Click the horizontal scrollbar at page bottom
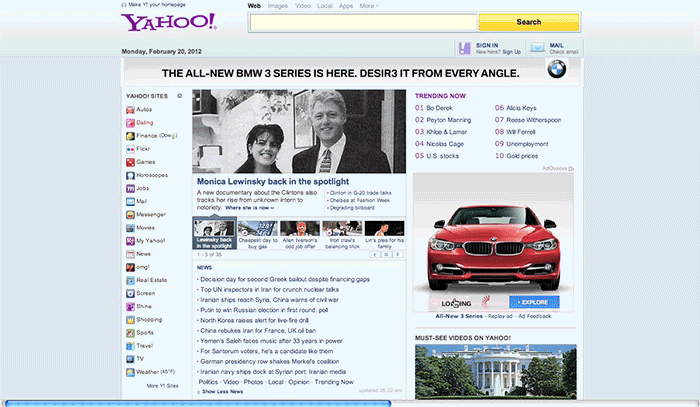700x407 pixels. [198, 404]
